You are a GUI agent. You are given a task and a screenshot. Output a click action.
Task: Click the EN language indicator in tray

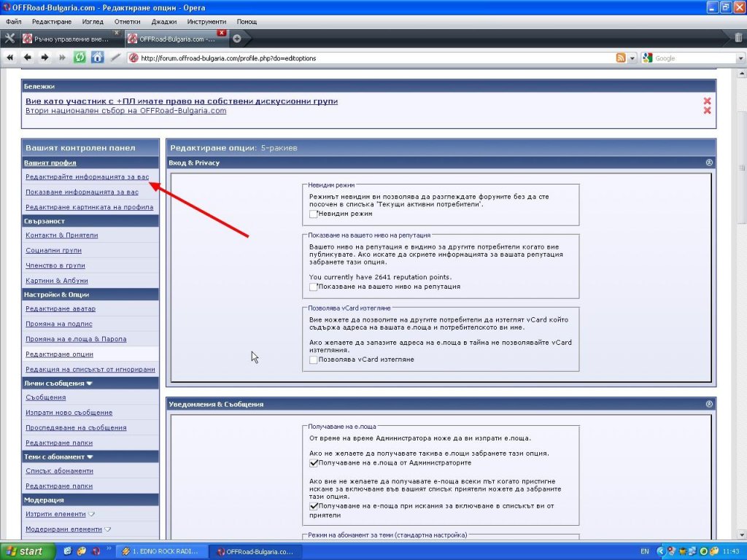click(x=645, y=551)
